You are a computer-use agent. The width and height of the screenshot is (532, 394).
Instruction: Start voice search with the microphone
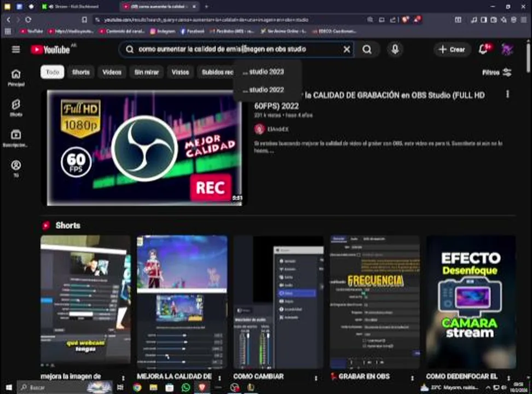pos(395,50)
